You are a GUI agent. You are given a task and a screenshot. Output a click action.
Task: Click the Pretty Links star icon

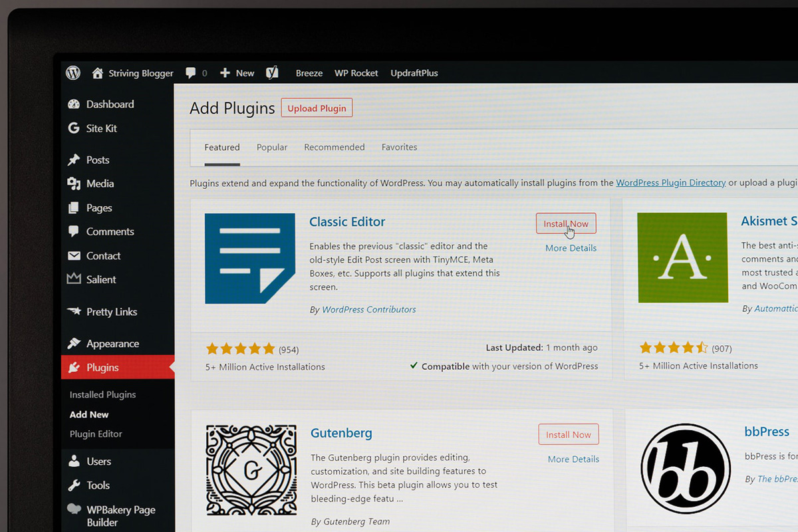(x=74, y=312)
